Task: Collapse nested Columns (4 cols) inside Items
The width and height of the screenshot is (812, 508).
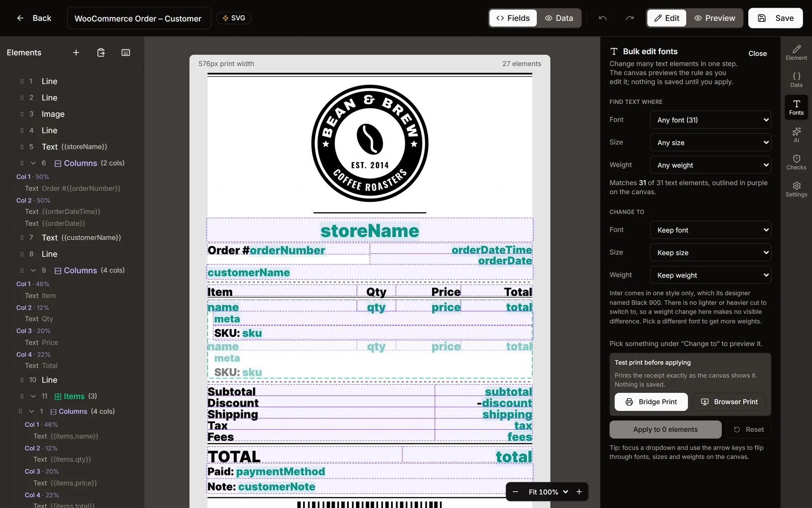Action: click(x=32, y=411)
